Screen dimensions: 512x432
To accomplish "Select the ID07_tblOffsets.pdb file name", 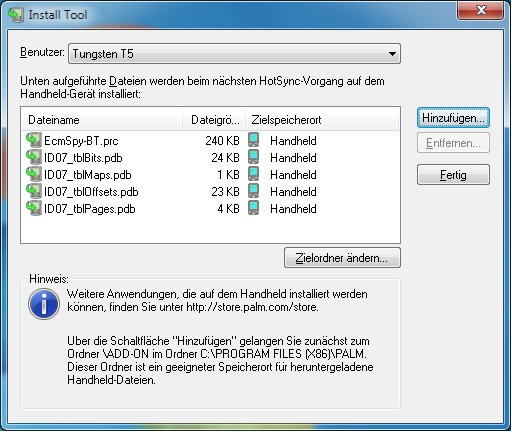I will [x=91, y=192].
